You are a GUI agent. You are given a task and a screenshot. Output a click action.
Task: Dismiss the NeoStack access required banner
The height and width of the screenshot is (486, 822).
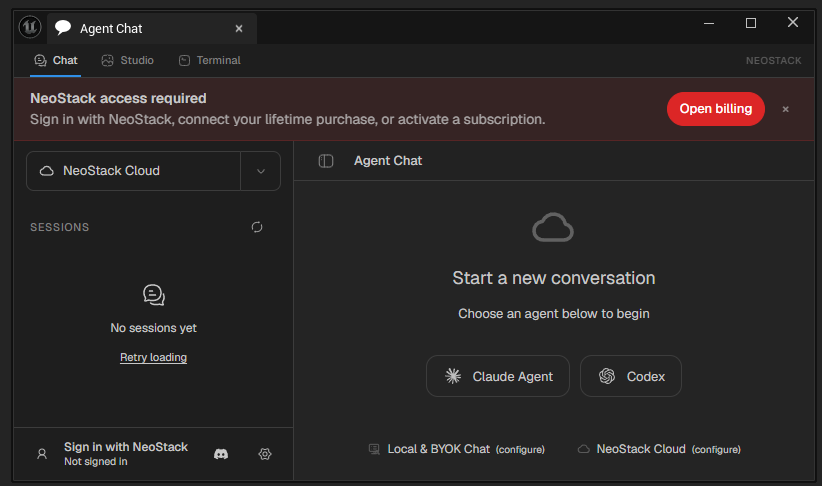[785, 109]
